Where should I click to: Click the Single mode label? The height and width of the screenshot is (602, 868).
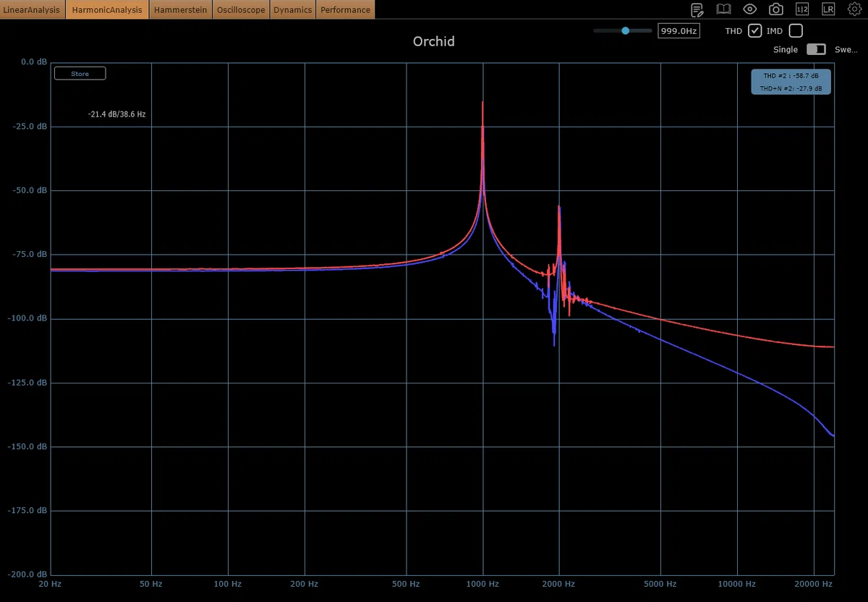(x=786, y=49)
